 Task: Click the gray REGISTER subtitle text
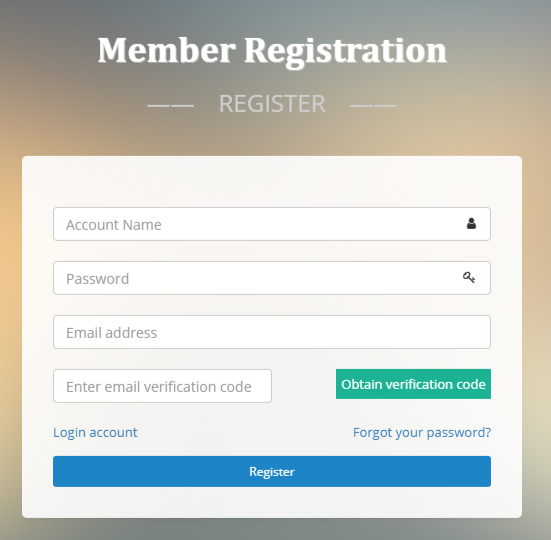coord(272,104)
